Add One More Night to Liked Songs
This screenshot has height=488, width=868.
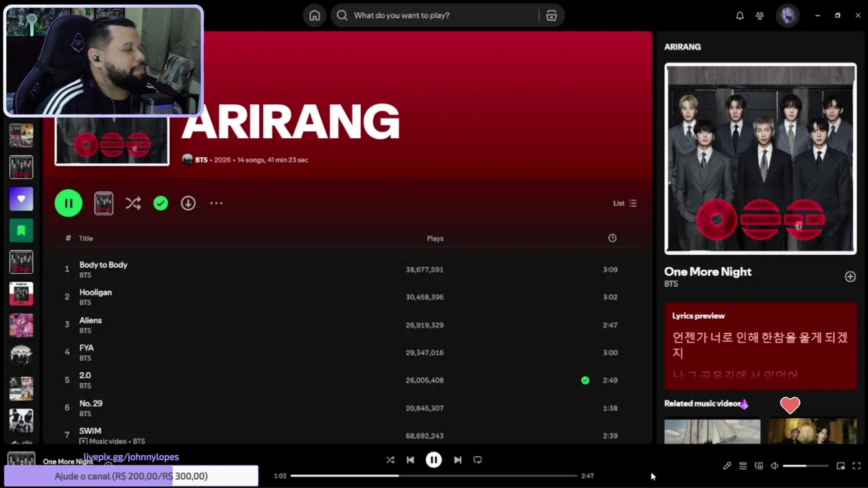pyautogui.click(x=850, y=277)
